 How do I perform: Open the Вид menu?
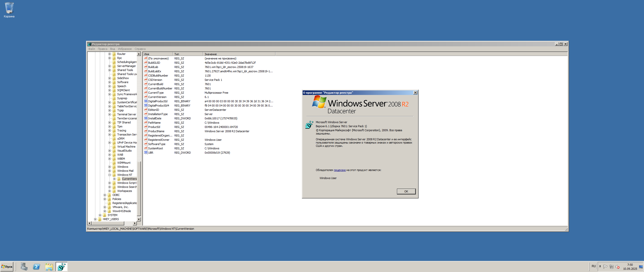(112, 49)
